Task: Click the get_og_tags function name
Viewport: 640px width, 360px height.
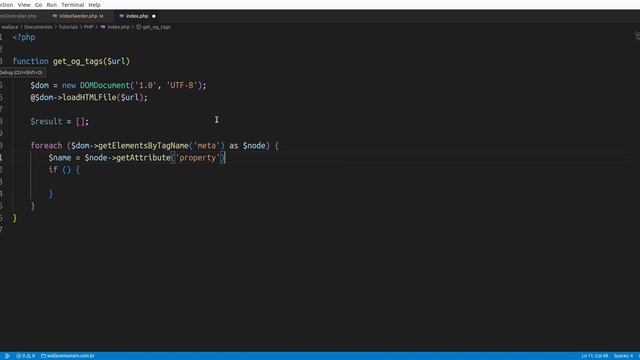Action: [x=78, y=61]
